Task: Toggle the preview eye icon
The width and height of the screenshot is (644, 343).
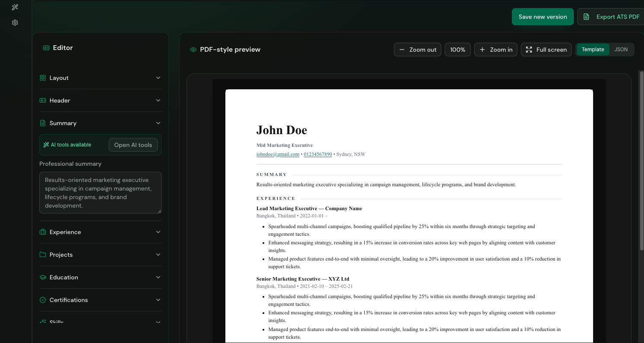Action: pyautogui.click(x=193, y=49)
